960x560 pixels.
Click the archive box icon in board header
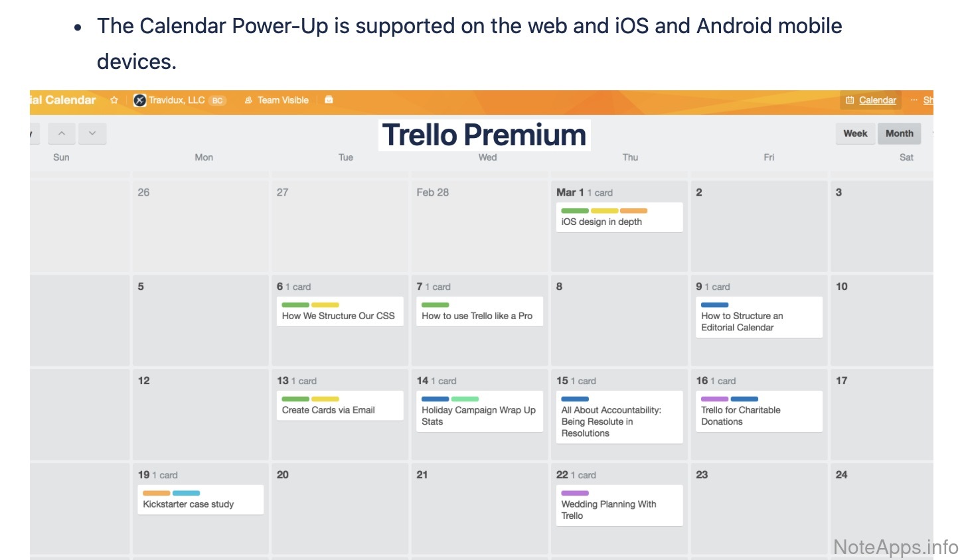click(x=329, y=100)
